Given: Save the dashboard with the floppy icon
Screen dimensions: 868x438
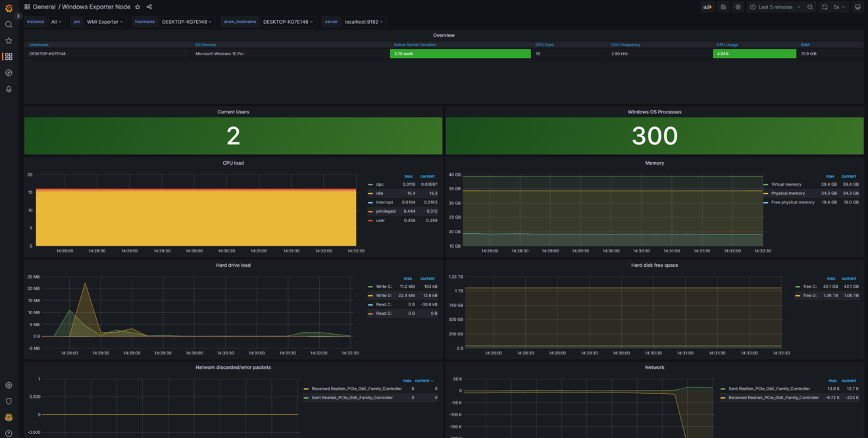Looking at the screenshot, I should [x=723, y=7].
